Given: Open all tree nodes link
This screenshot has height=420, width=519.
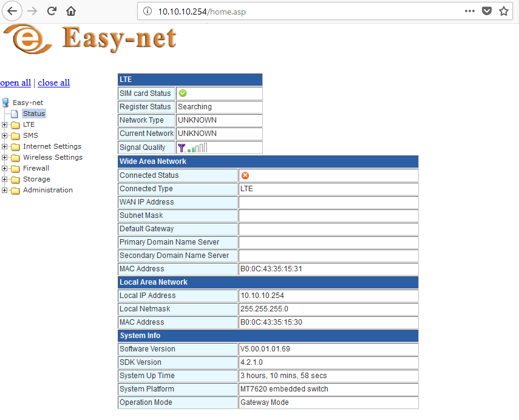Looking at the screenshot, I should point(16,83).
